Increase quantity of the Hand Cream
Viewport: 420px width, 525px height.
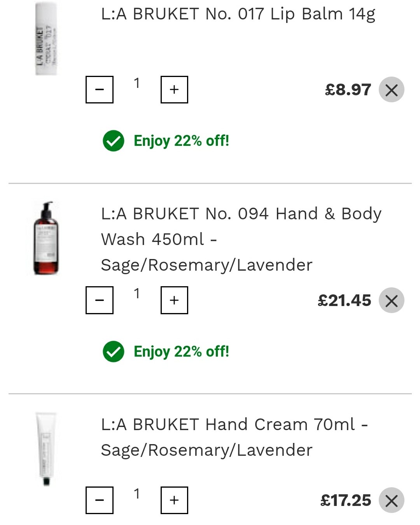point(174,500)
